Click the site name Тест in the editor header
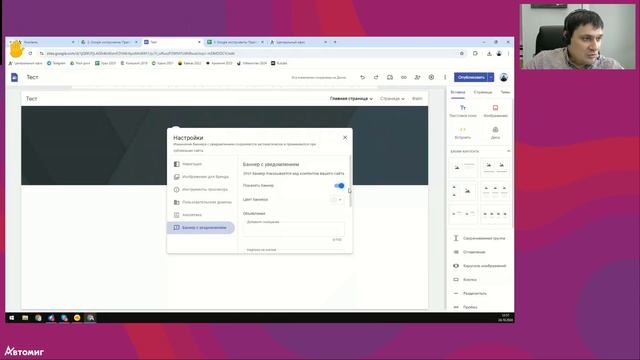 coord(32,77)
